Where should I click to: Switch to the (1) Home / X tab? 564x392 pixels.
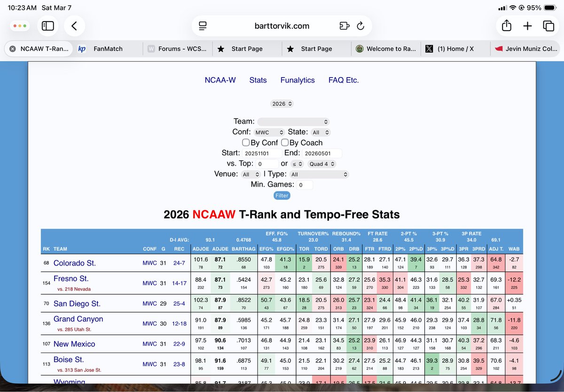pyautogui.click(x=455, y=49)
